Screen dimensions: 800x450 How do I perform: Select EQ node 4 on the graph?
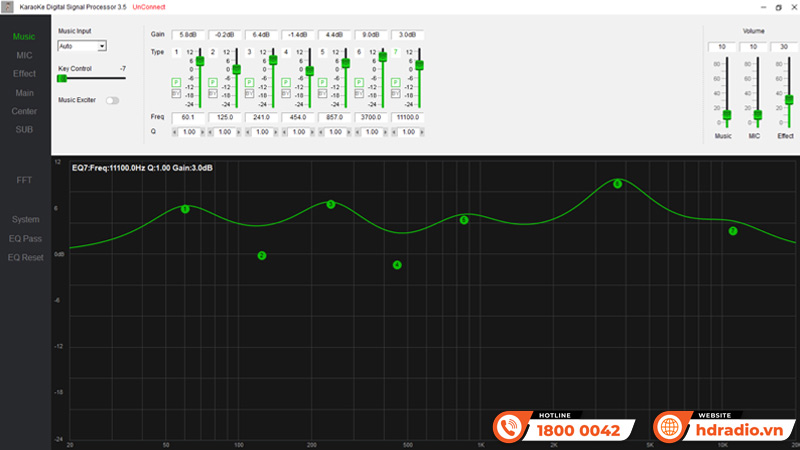397,265
